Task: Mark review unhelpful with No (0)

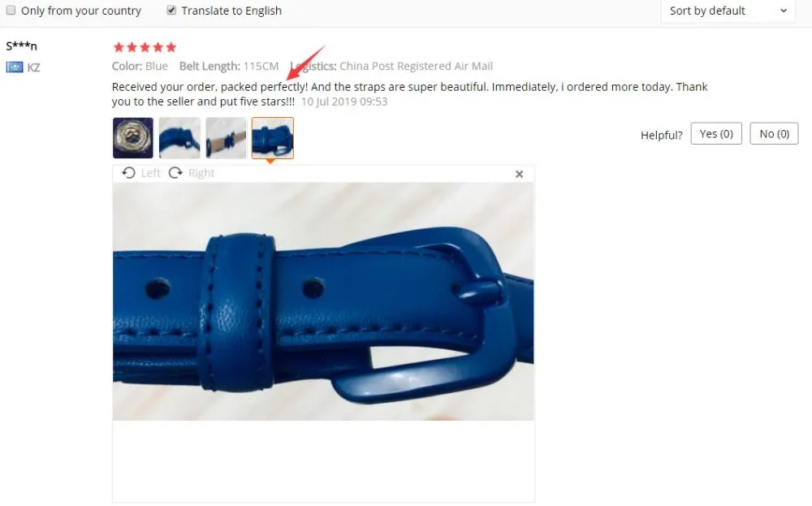Action: click(x=774, y=134)
